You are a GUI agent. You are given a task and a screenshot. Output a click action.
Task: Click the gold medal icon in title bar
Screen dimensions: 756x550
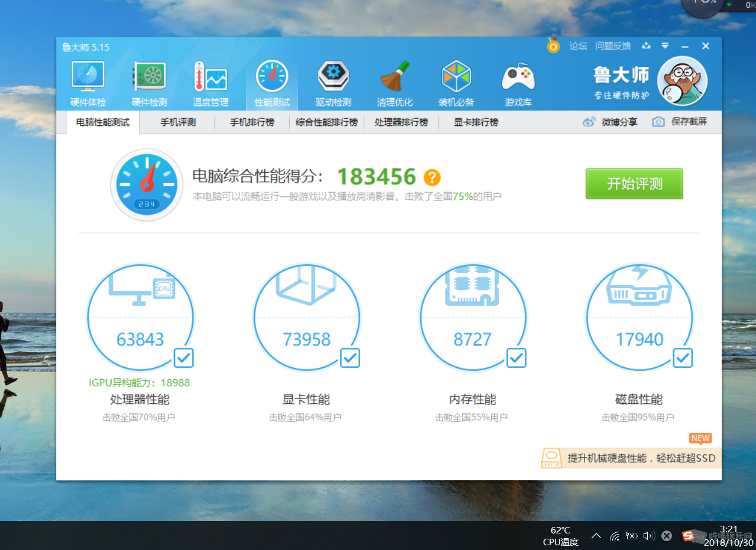553,46
